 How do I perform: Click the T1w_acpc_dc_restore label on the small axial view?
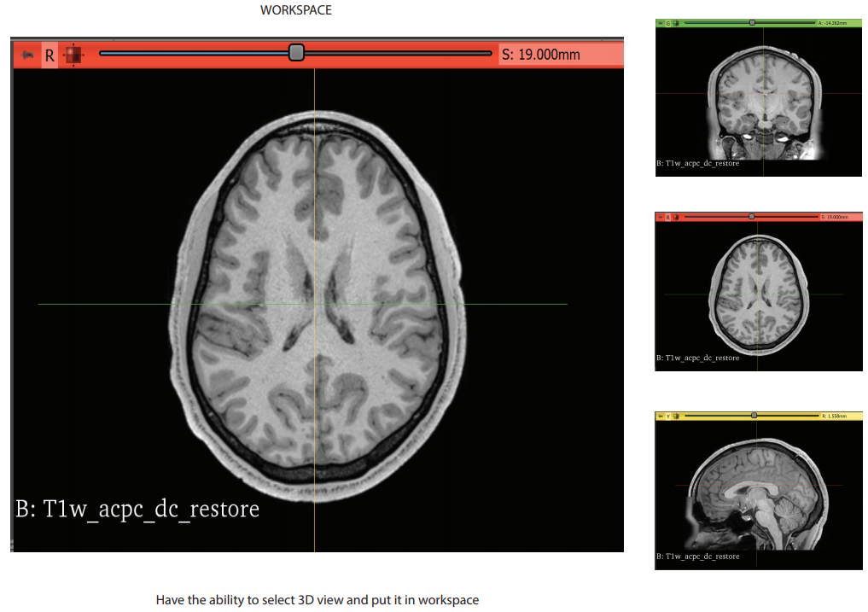[x=700, y=358]
